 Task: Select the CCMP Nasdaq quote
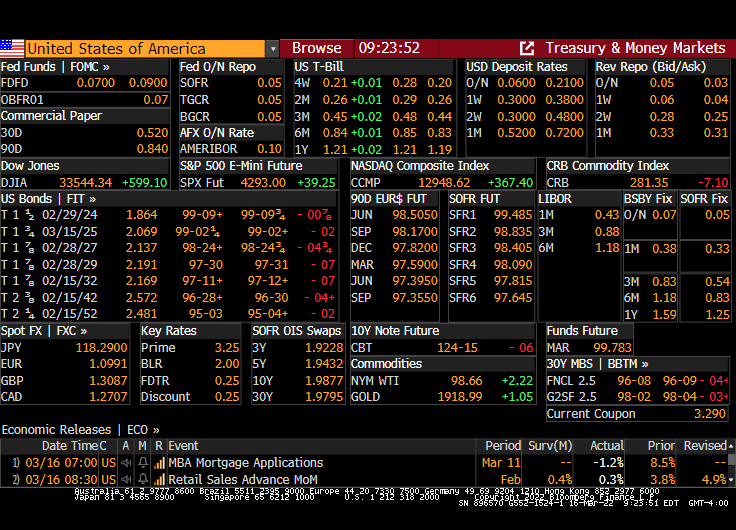point(443,183)
